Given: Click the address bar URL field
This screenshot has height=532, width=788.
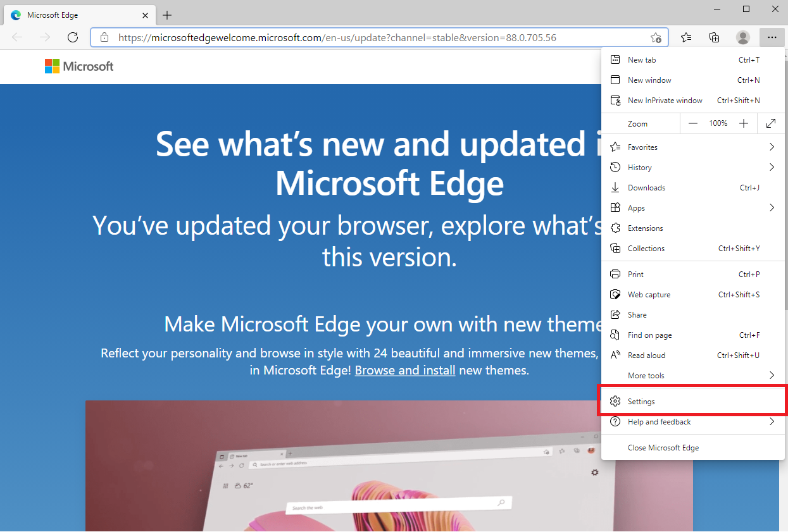Looking at the screenshot, I should pos(380,37).
